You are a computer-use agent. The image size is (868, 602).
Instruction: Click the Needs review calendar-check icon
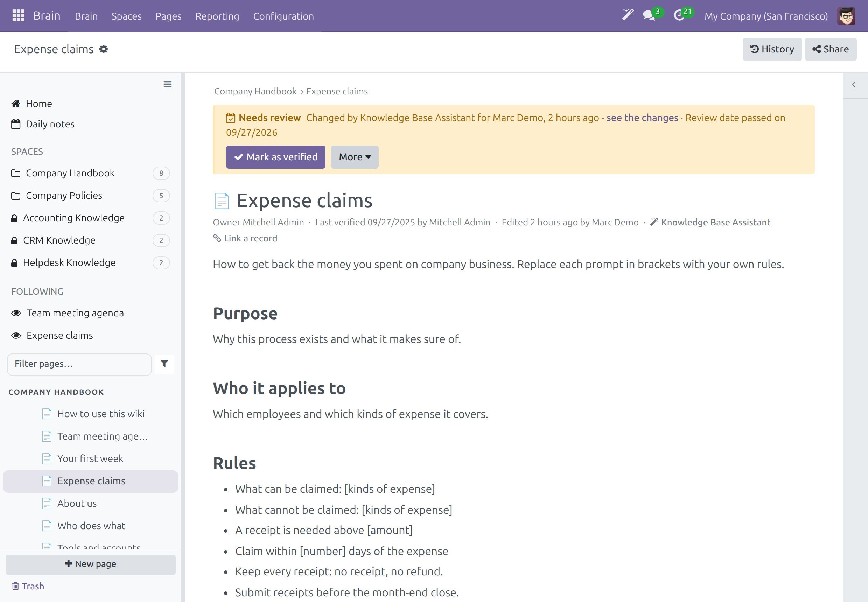click(x=231, y=118)
